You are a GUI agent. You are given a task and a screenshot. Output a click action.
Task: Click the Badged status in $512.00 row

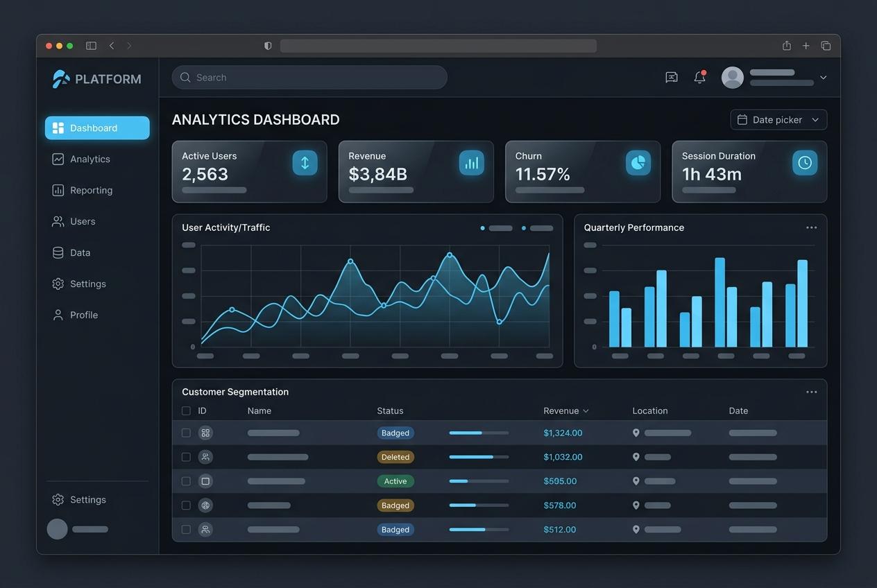pos(395,530)
